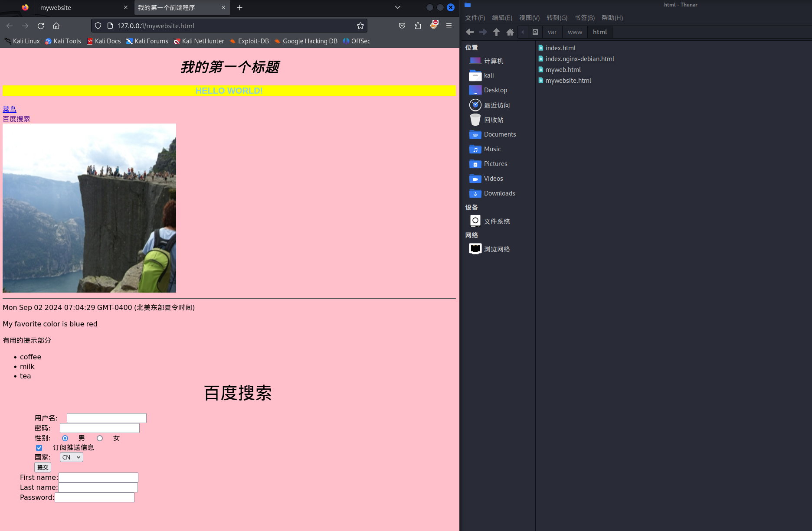Open Kali Docs bookmark
The image size is (812, 531).
coord(104,41)
